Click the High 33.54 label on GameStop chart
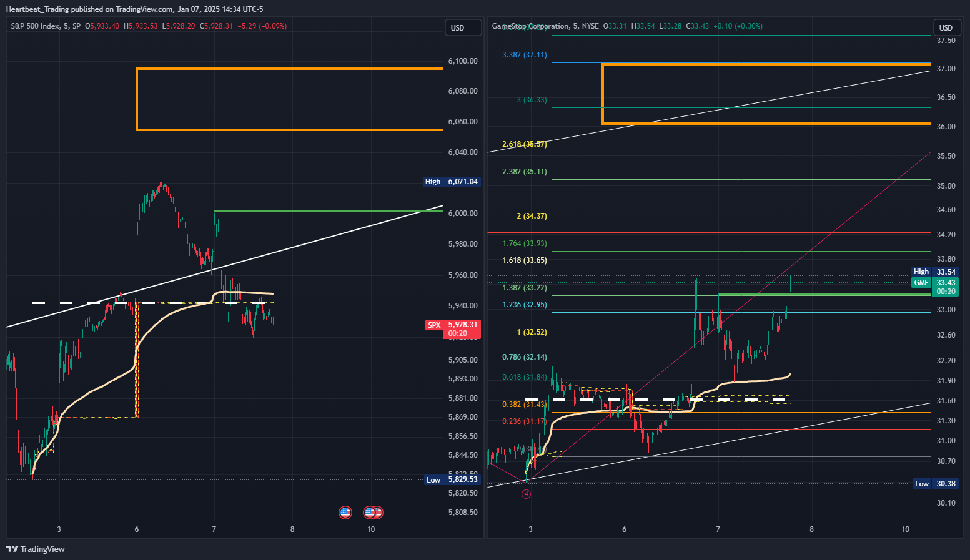 tap(935, 272)
